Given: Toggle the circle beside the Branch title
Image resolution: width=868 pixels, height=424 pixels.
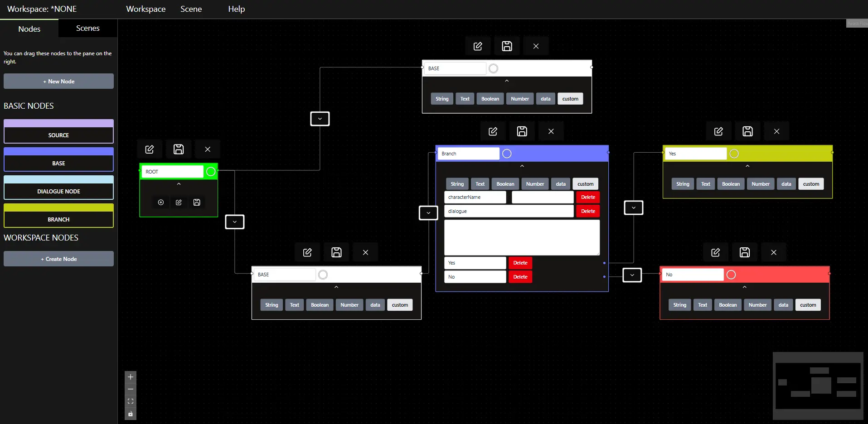Looking at the screenshot, I should (507, 154).
